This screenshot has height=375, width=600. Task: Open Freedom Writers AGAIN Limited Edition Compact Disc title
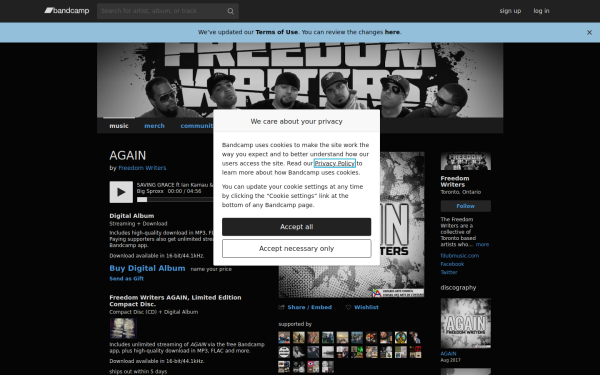point(175,301)
